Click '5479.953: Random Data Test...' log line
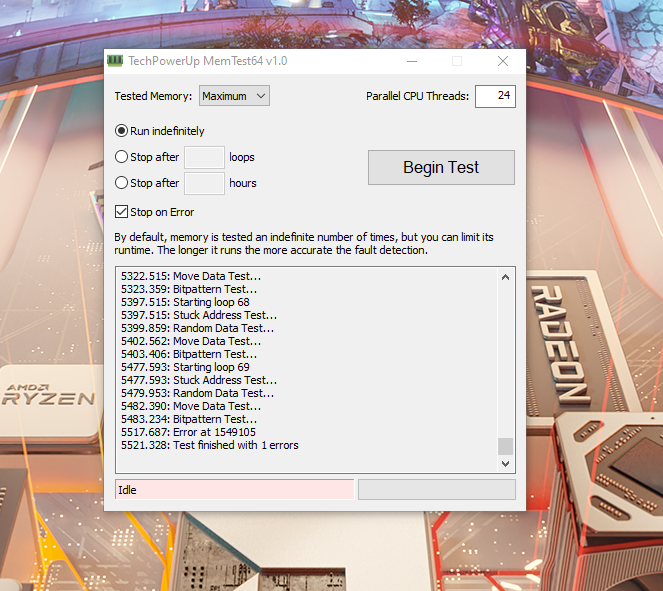663x591 pixels. click(x=197, y=393)
